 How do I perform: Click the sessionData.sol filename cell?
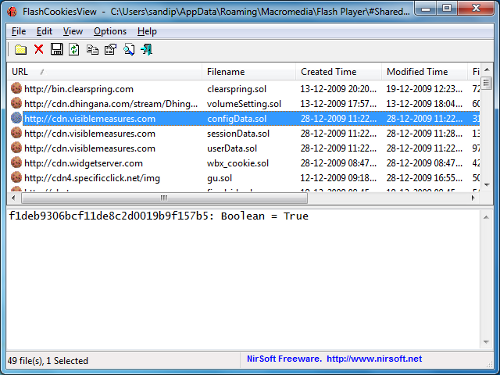(238, 134)
